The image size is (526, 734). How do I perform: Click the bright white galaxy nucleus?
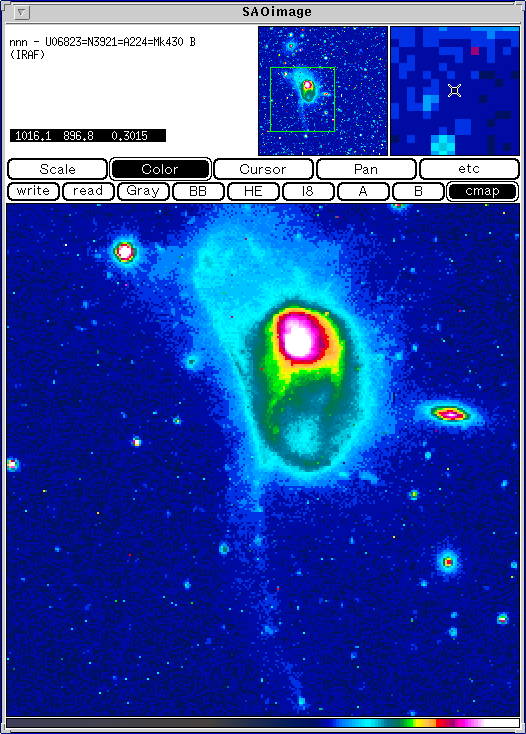pos(299,339)
